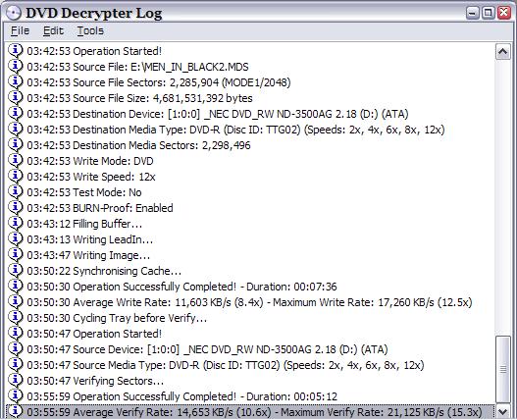Minimize the DVD Decrypter Log window

coord(473,13)
